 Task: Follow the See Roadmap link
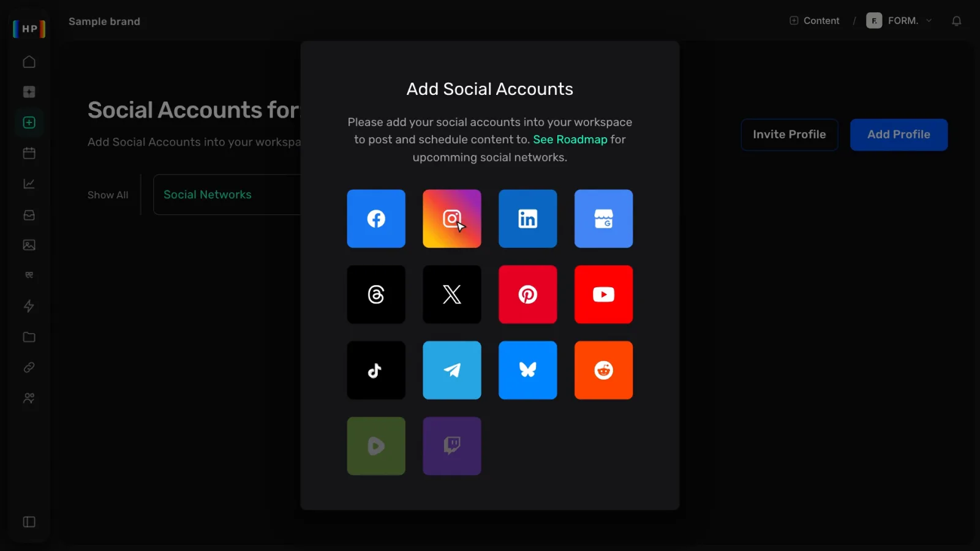click(570, 140)
